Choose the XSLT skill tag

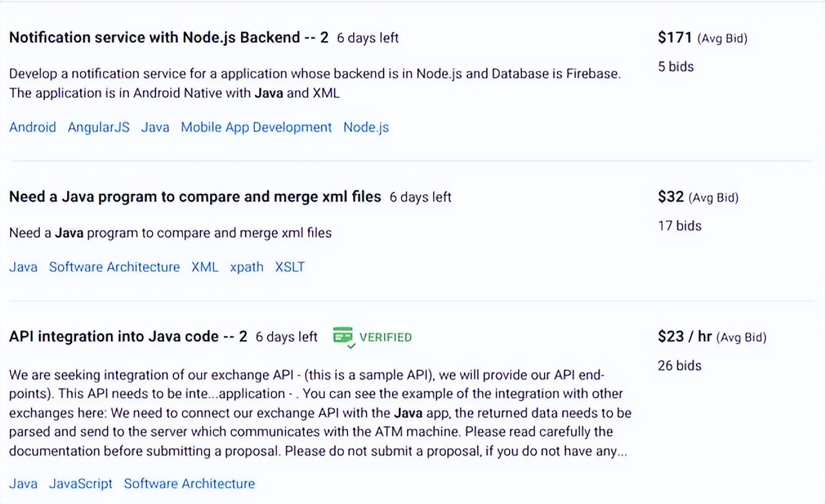click(289, 267)
